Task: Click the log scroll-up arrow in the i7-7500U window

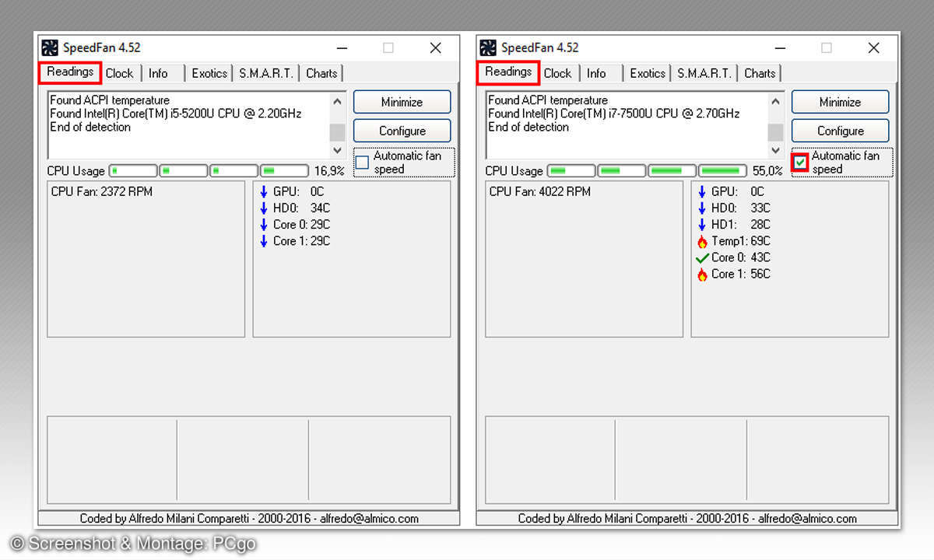Action: tap(775, 101)
